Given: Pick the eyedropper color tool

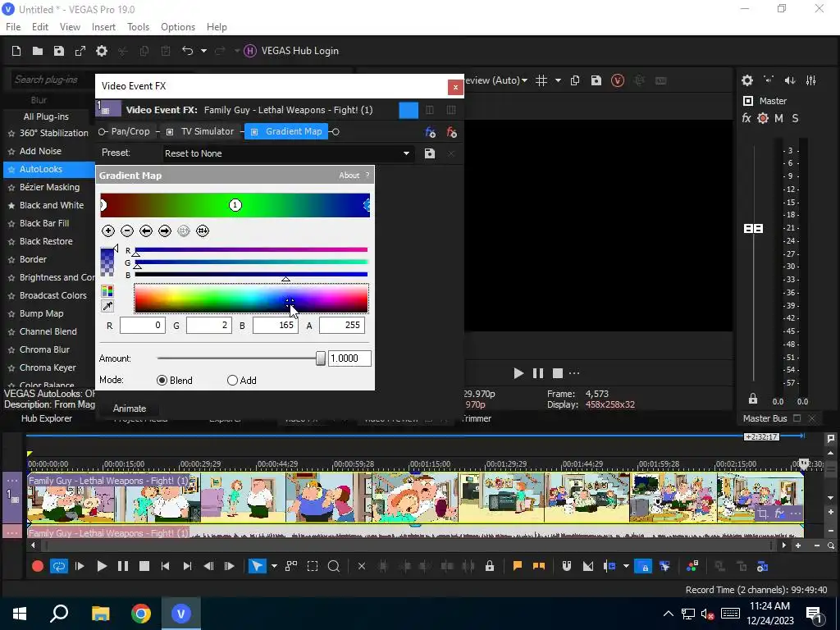Looking at the screenshot, I should click(107, 307).
